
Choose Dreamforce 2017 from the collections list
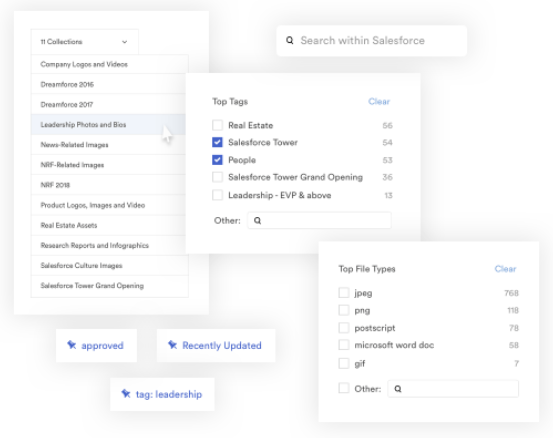tap(108, 104)
